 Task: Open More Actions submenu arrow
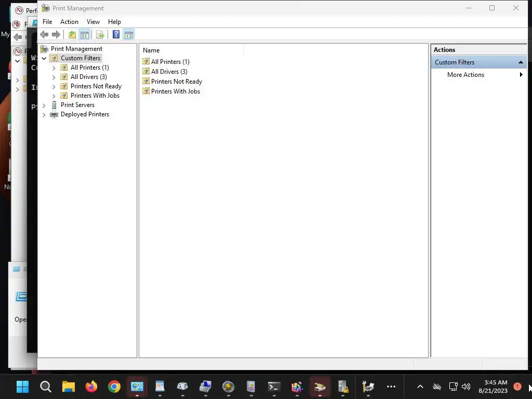point(521,75)
